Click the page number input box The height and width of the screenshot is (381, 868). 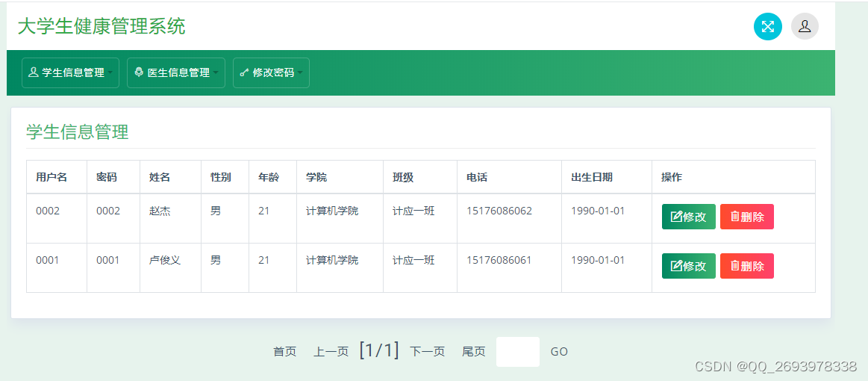click(517, 352)
